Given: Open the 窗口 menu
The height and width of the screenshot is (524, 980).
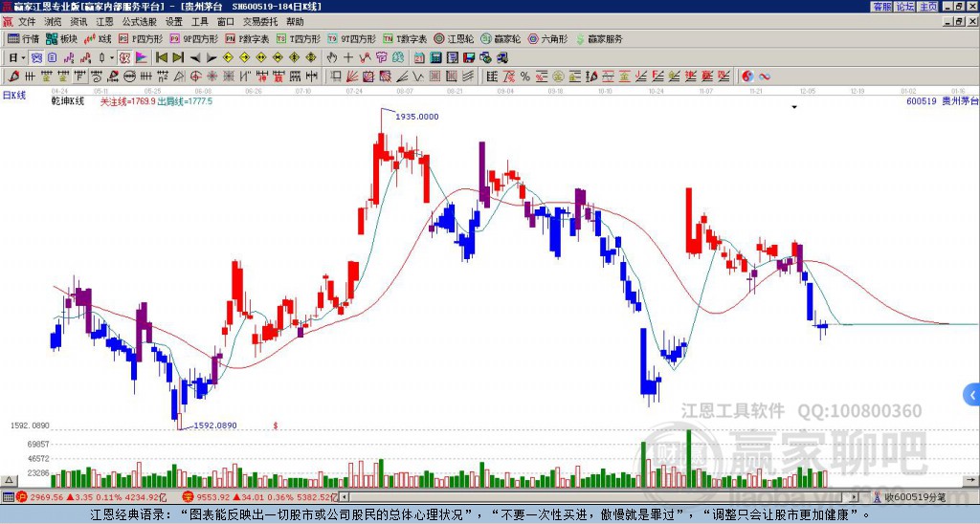Looking at the screenshot, I should coord(226,22).
